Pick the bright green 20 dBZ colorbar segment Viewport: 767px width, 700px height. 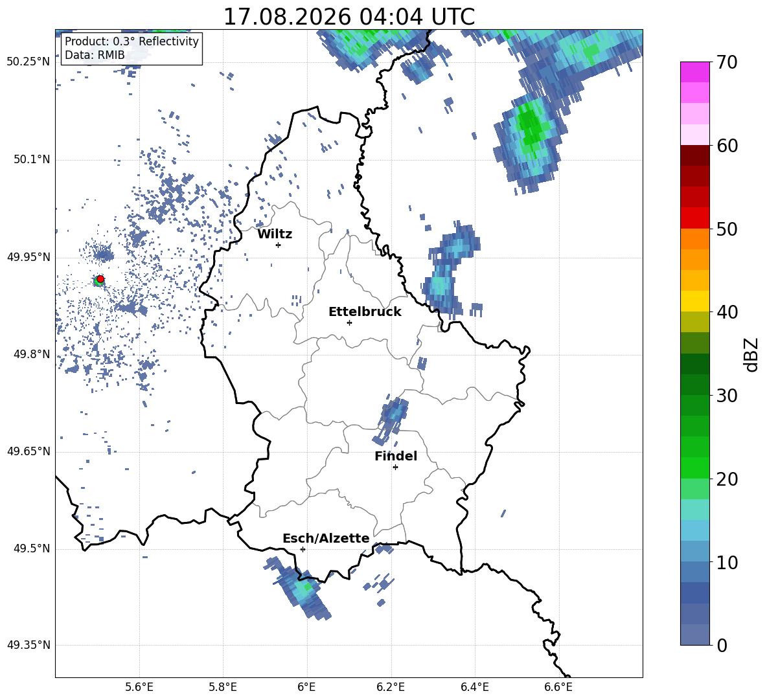pyautogui.click(x=694, y=468)
